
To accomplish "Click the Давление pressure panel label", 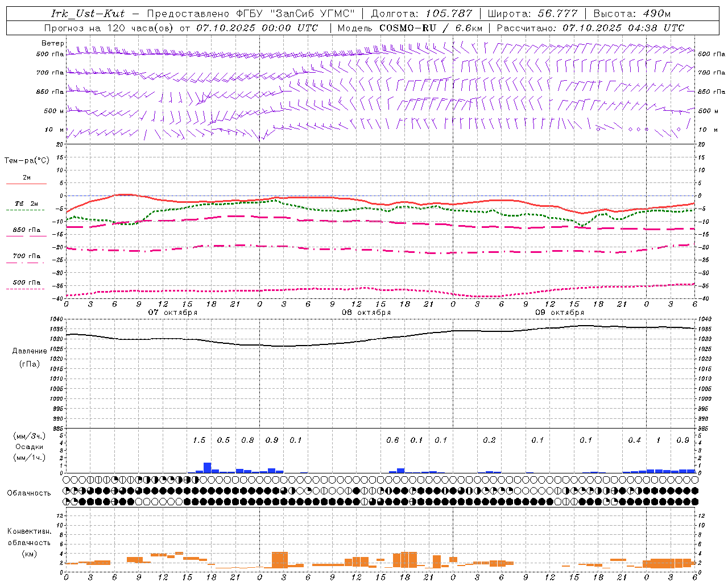I will [30, 351].
